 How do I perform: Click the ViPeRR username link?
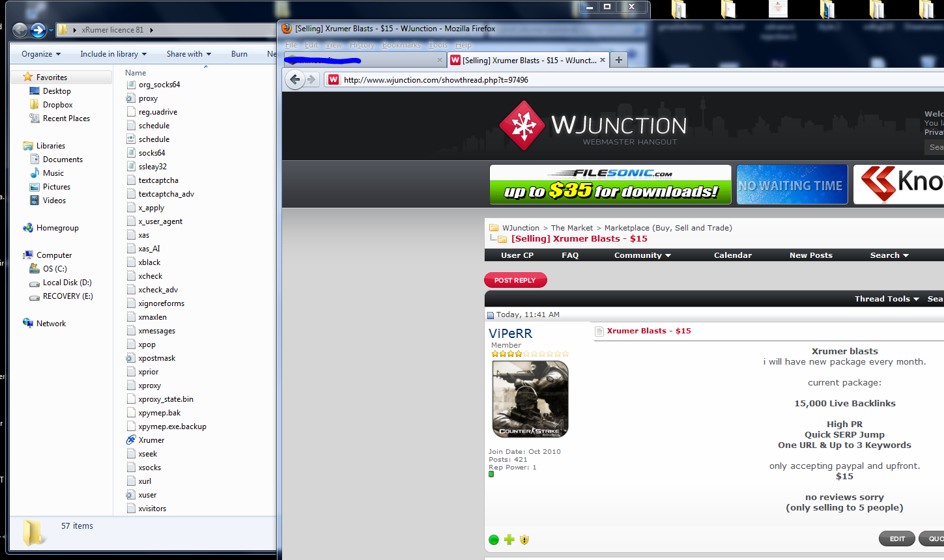[510, 333]
